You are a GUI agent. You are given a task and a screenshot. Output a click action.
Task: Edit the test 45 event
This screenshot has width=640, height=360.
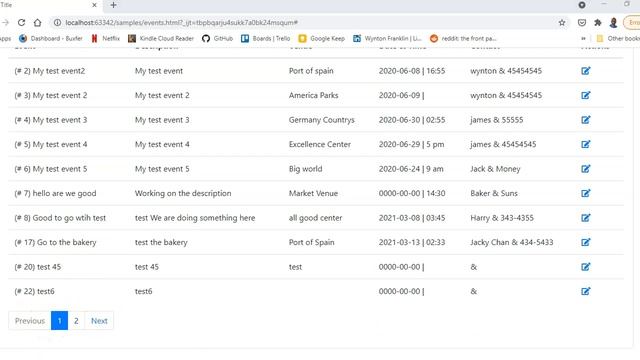(x=586, y=267)
